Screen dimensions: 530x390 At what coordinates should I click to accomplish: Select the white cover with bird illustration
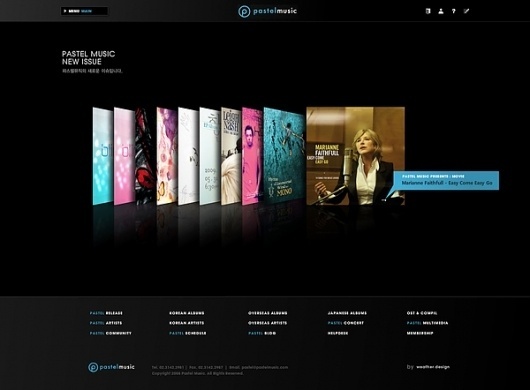188,156
